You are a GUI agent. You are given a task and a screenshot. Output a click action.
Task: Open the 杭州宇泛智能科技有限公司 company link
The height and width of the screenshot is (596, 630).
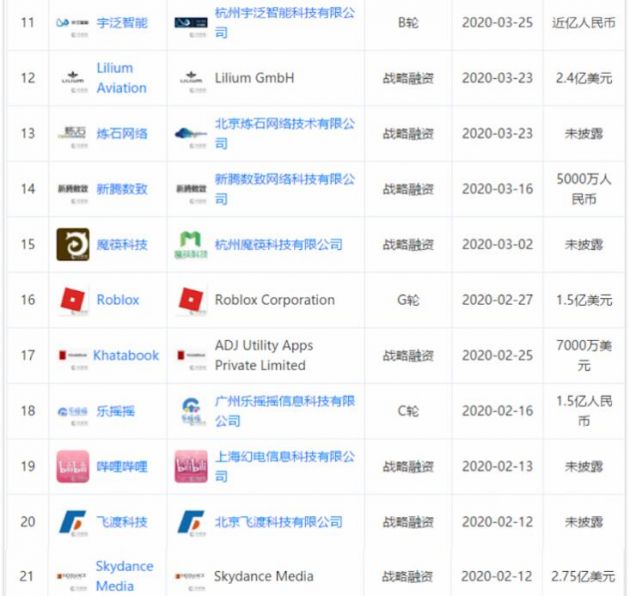point(284,23)
